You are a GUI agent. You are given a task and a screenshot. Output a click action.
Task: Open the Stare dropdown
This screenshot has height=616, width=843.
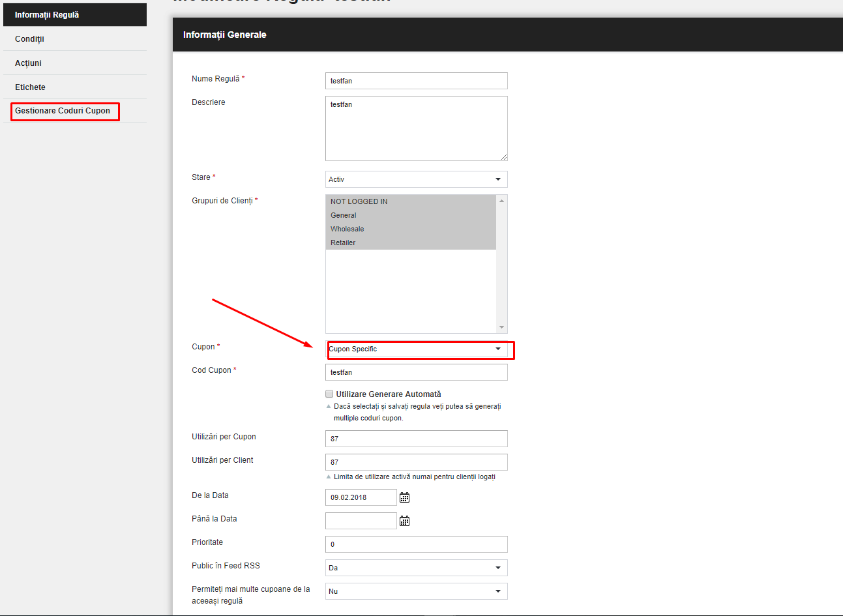pyautogui.click(x=416, y=179)
